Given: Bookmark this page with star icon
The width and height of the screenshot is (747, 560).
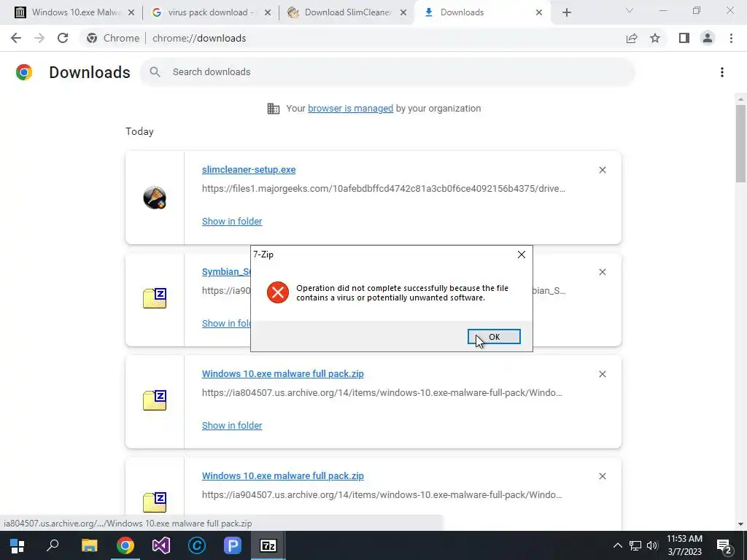Looking at the screenshot, I should point(655,38).
